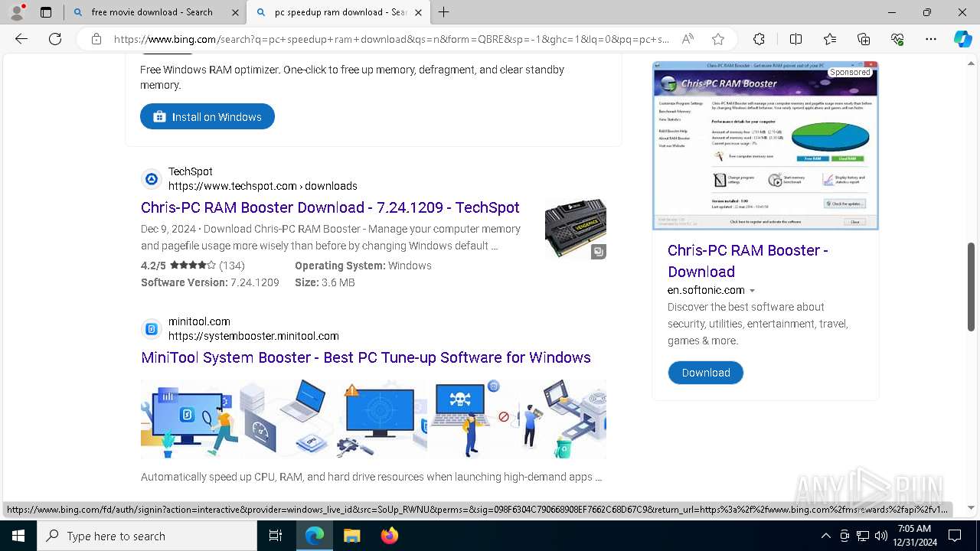Click the page vertical scrollbar thumb
980x551 pixels.
click(972, 287)
